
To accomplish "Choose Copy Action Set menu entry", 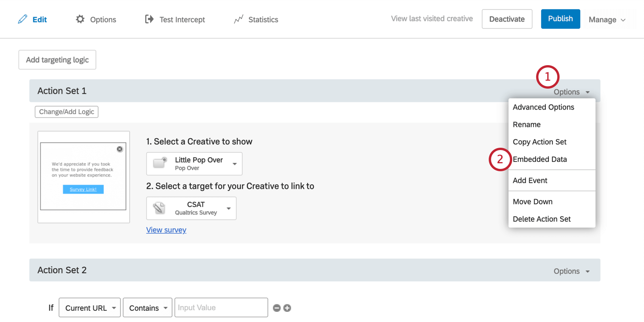I will 539,142.
